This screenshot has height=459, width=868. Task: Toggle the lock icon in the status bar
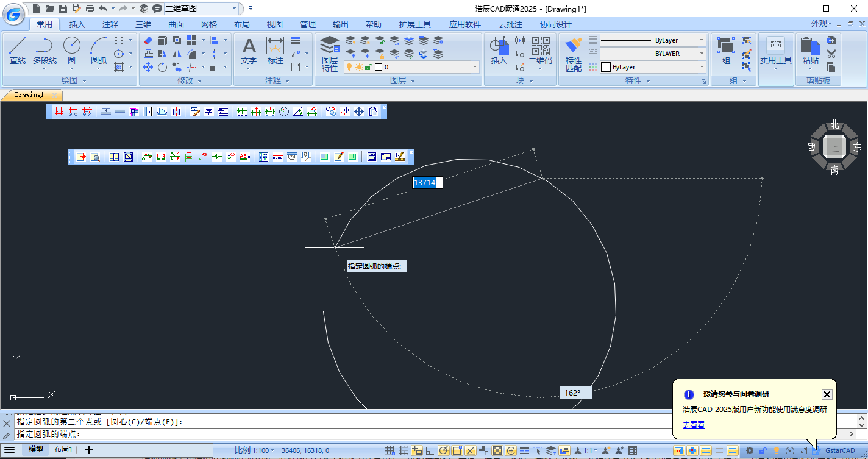[x=763, y=450]
